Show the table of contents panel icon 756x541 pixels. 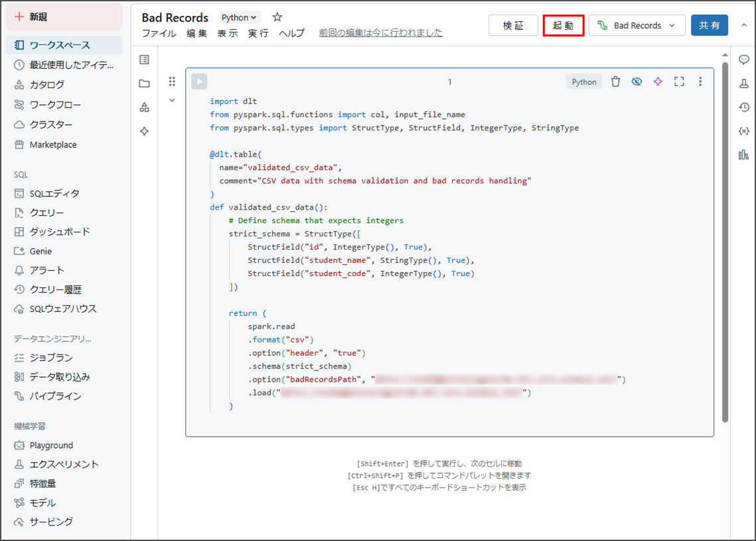click(144, 60)
